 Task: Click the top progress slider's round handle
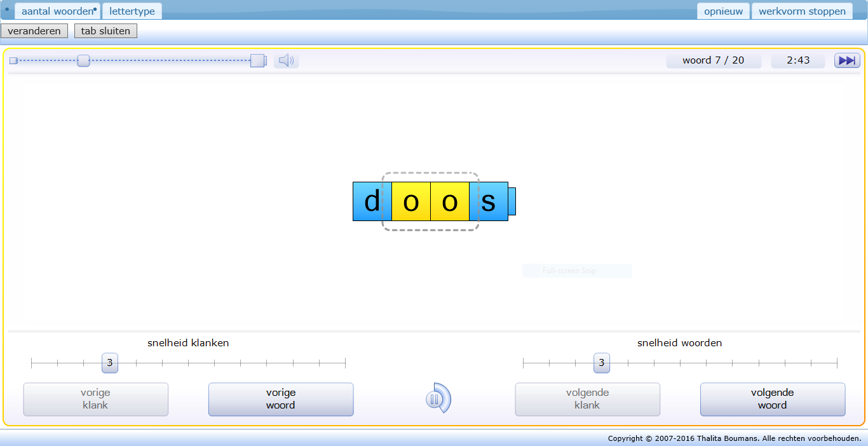tap(83, 61)
